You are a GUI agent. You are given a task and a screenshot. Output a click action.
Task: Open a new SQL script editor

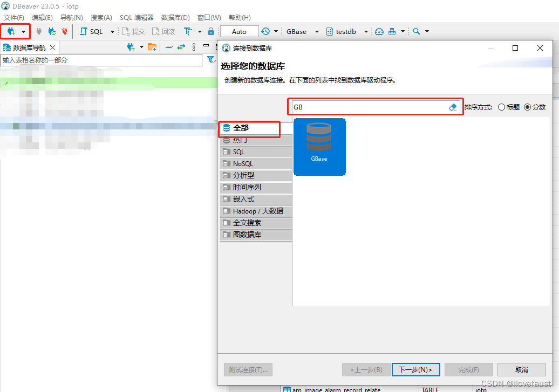click(x=92, y=31)
